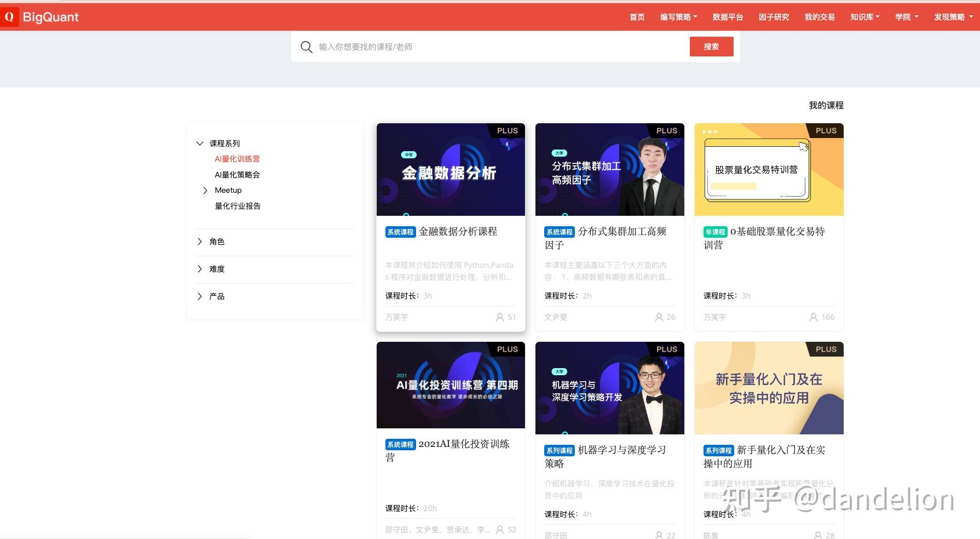Click the viewer icon showing 166 attendees

click(813, 317)
